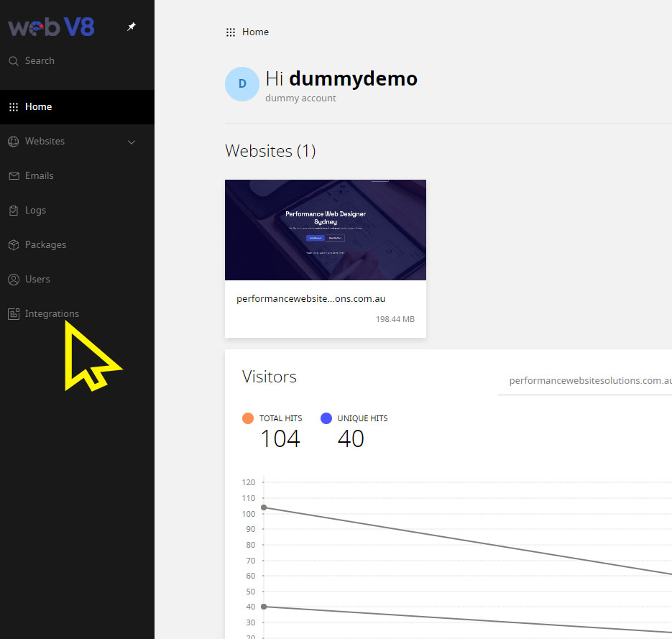This screenshot has width=672, height=639.
Task: Open the Home breadcrumb item
Action: pos(256,32)
